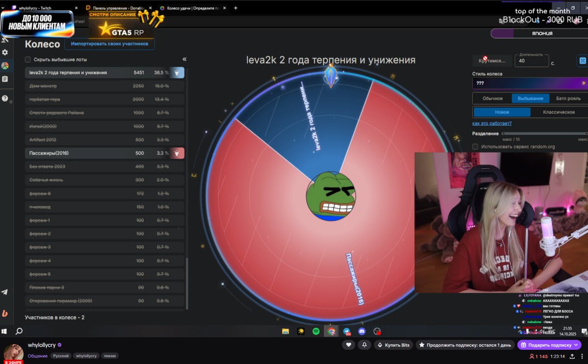Click the blue leva2k wheel segment label
The height and width of the screenshot is (364, 588).
310,115
